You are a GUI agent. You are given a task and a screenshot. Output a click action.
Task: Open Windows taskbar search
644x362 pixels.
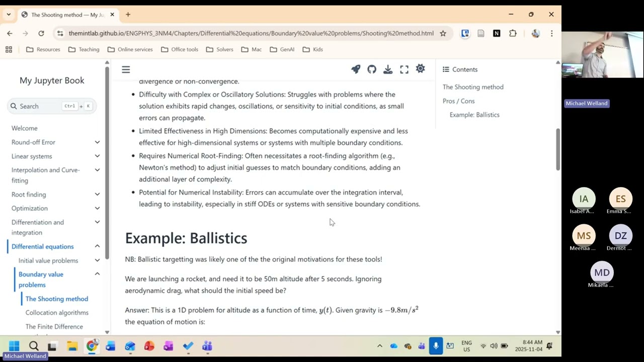click(34, 346)
